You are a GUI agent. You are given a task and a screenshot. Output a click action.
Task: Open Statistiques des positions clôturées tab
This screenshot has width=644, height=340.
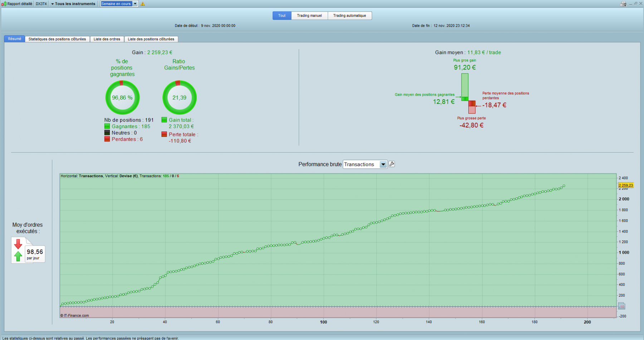tap(57, 39)
